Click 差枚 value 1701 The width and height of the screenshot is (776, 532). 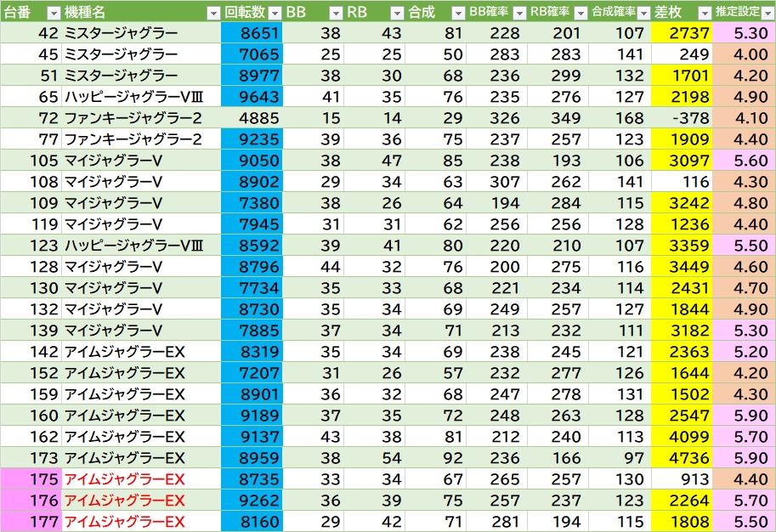(x=682, y=76)
